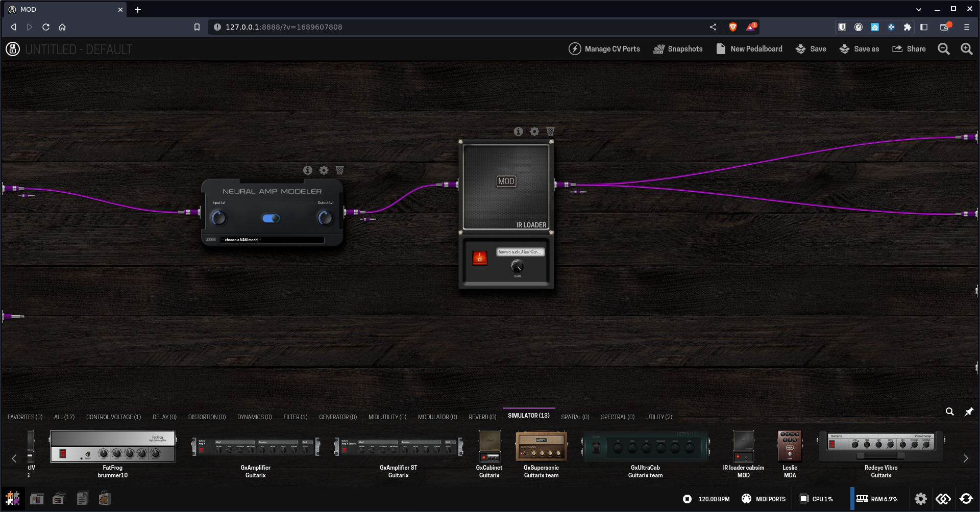Open the device connection status icon
This screenshot has width=980, height=512.
click(943, 499)
